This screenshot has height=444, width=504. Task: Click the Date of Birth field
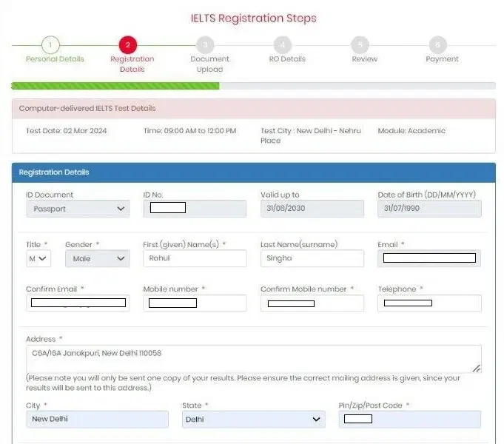[x=429, y=209]
